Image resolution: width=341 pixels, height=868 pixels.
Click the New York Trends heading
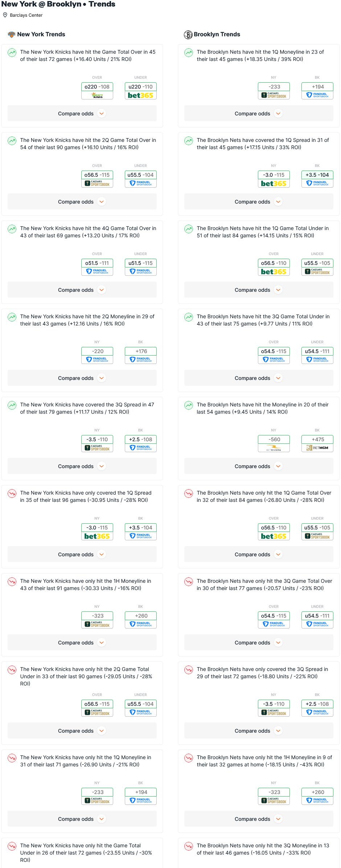click(41, 34)
